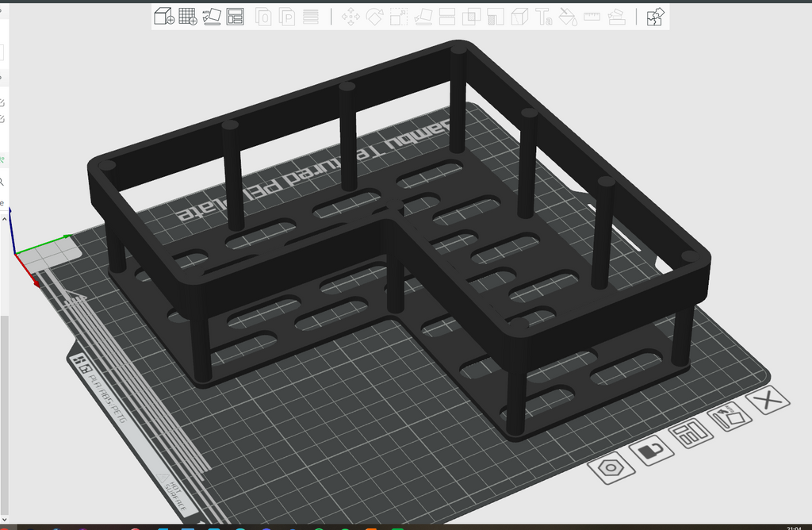Toggle the plate lock padlock icon
The width and height of the screenshot is (812, 530).
point(652,450)
